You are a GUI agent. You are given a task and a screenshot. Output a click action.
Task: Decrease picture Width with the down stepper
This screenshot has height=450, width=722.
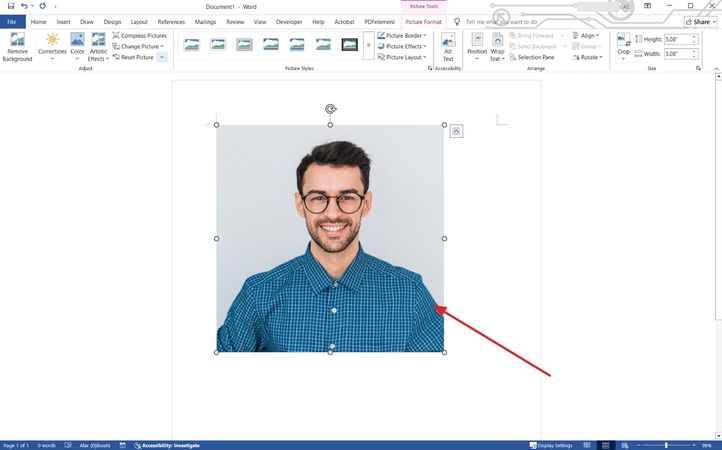coord(694,57)
